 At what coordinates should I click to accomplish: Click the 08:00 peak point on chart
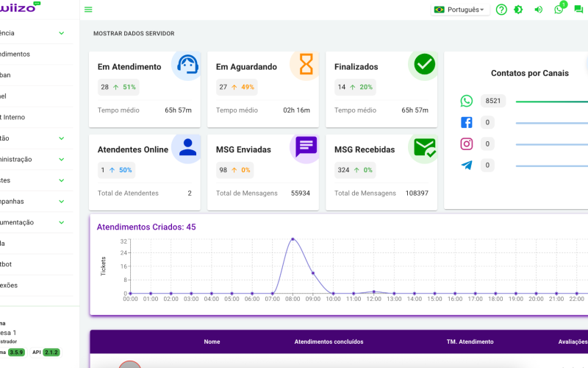293,239
